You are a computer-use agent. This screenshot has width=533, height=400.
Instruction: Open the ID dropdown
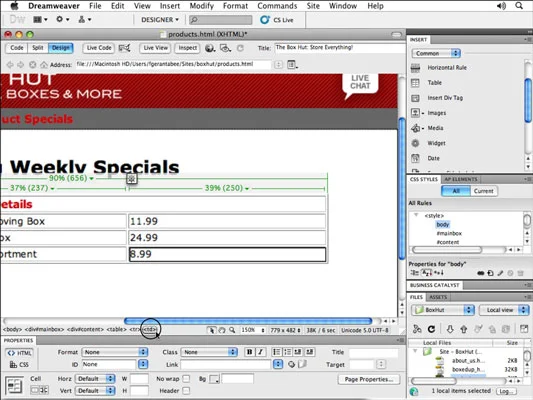click(143, 364)
